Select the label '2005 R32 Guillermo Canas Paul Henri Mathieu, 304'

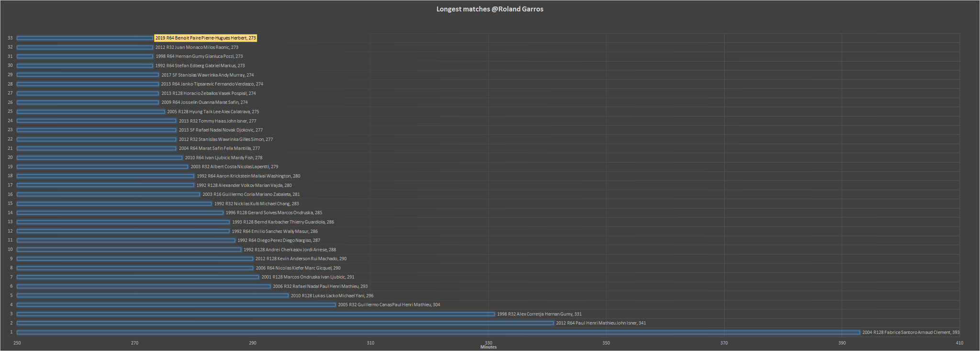(x=389, y=305)
